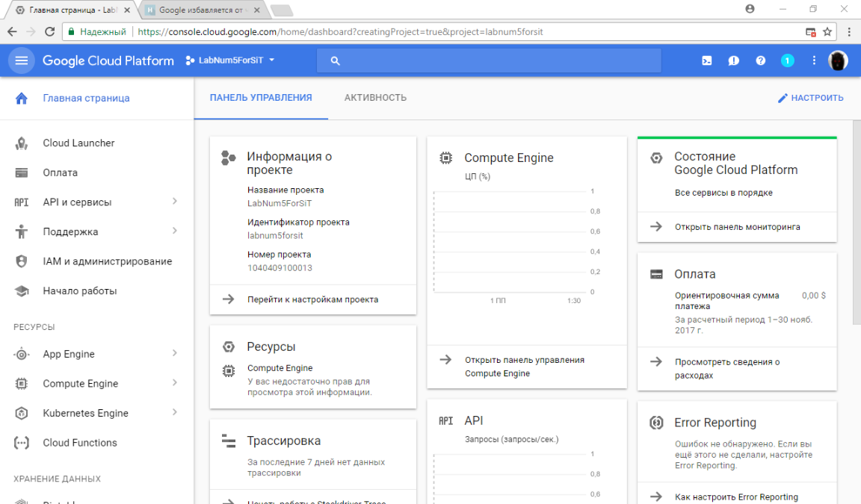Select project number 1040409100013

coord(280,268)
